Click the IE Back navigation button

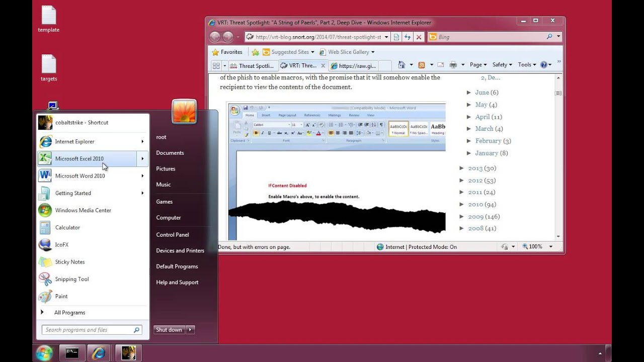215,37
